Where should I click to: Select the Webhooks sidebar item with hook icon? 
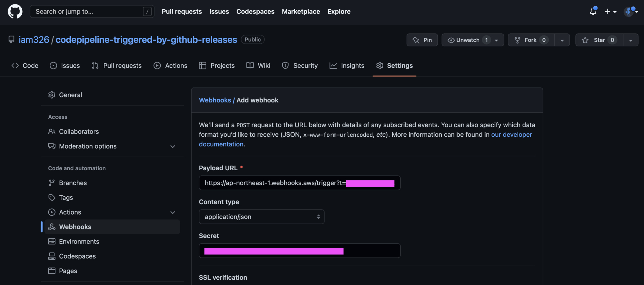click(x=75, y=227)
